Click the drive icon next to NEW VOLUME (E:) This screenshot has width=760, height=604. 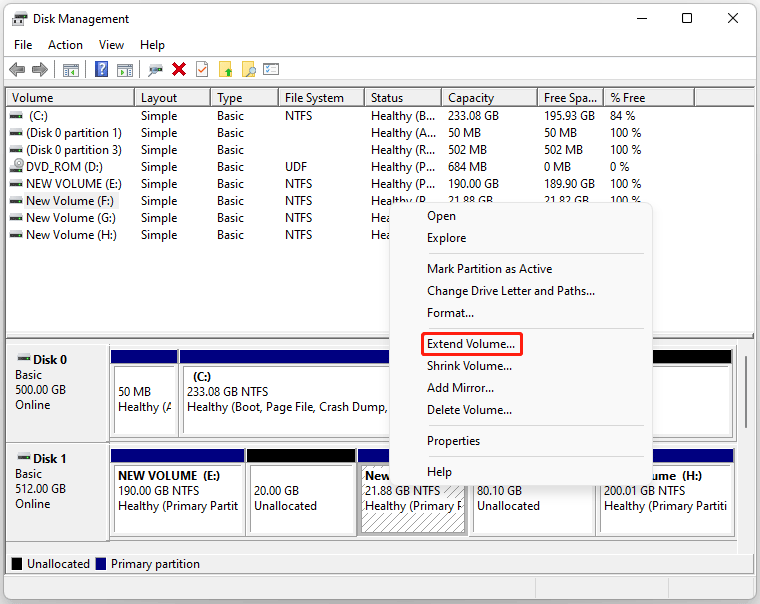tap(16, 184)
